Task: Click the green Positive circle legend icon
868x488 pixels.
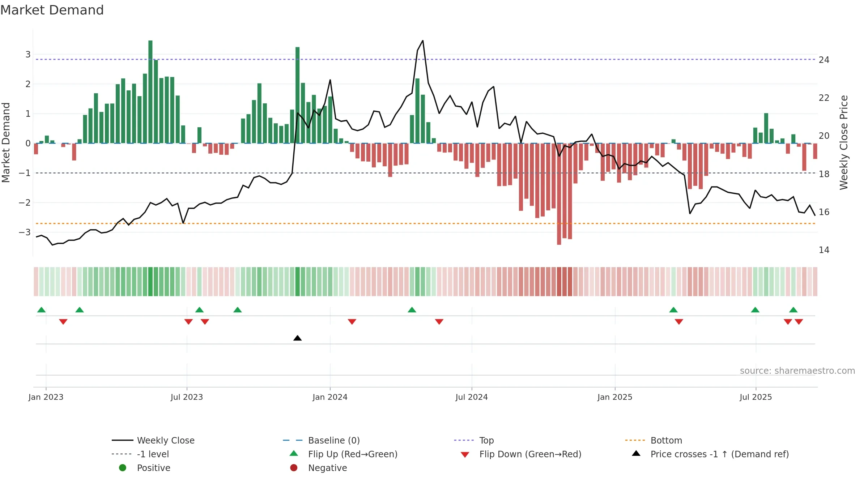Action: (123, 468)
